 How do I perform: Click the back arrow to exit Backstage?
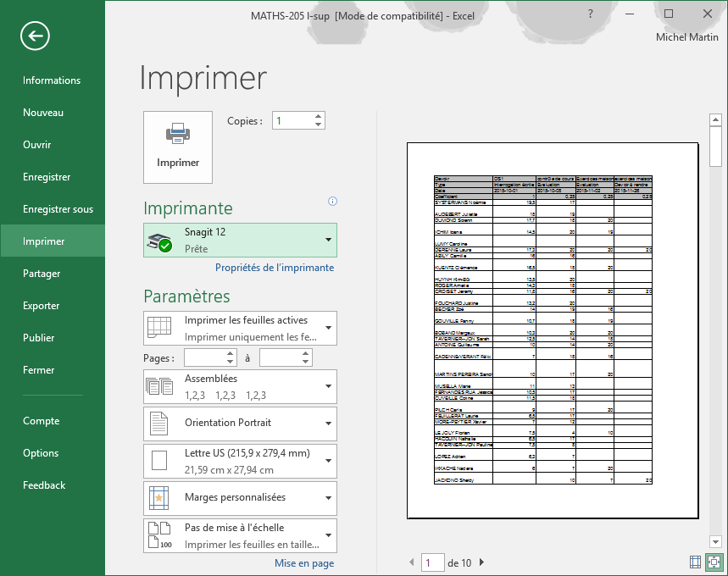click(36, 36)
